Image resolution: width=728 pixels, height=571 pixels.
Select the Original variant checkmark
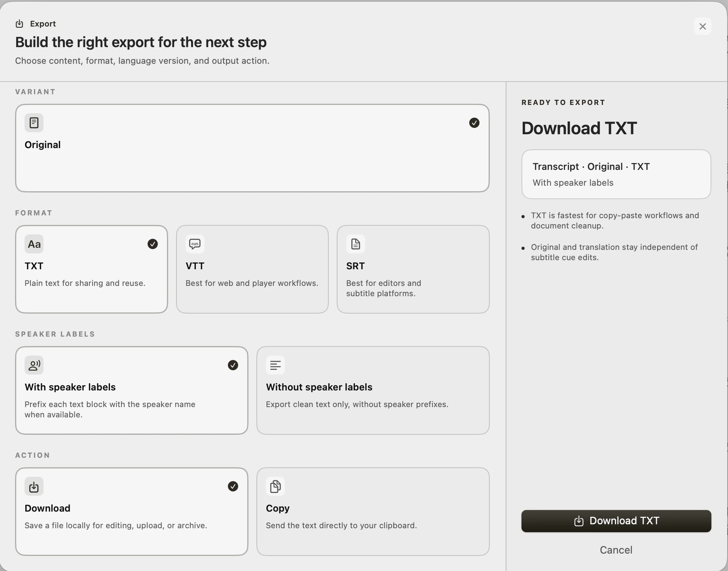pos(474,123)
